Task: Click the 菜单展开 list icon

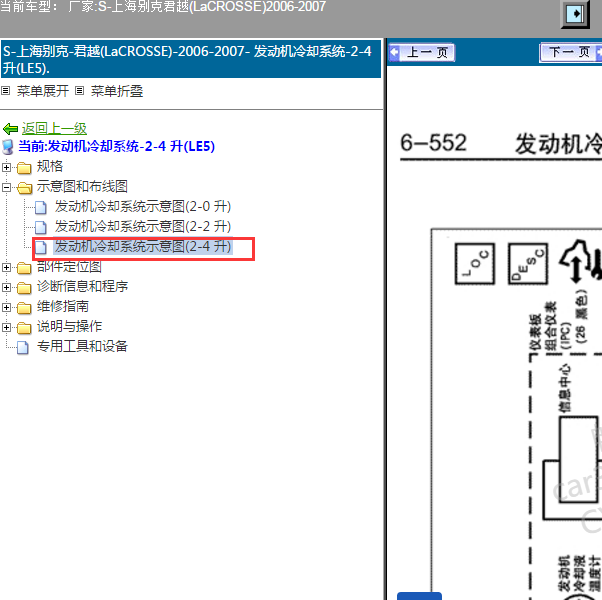Action: [5, 91]
